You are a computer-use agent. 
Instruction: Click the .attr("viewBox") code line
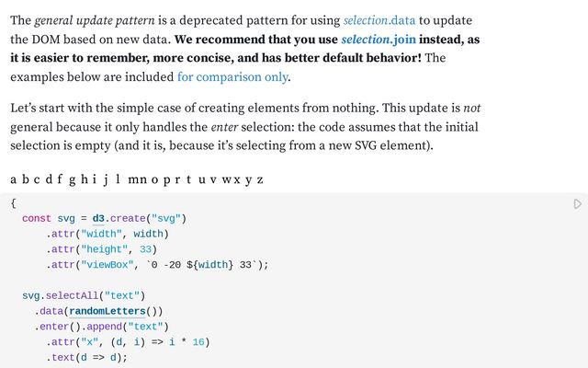[x=157, y=264]
